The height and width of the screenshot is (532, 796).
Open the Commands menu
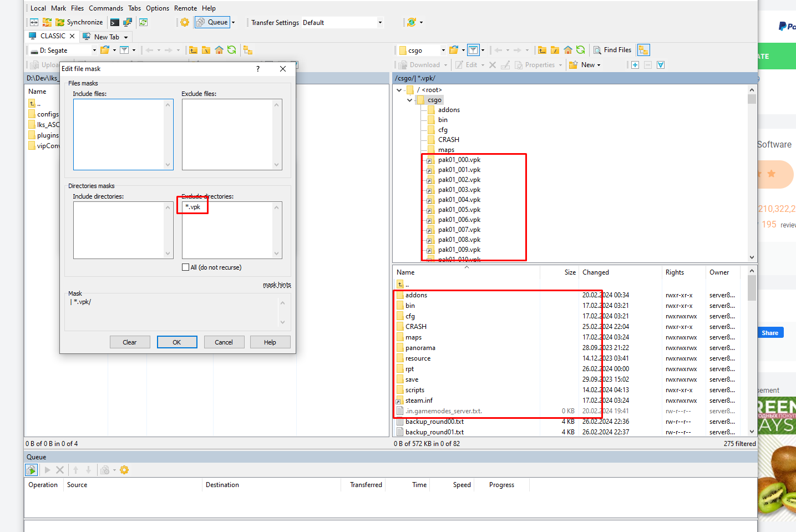(105, 8)
